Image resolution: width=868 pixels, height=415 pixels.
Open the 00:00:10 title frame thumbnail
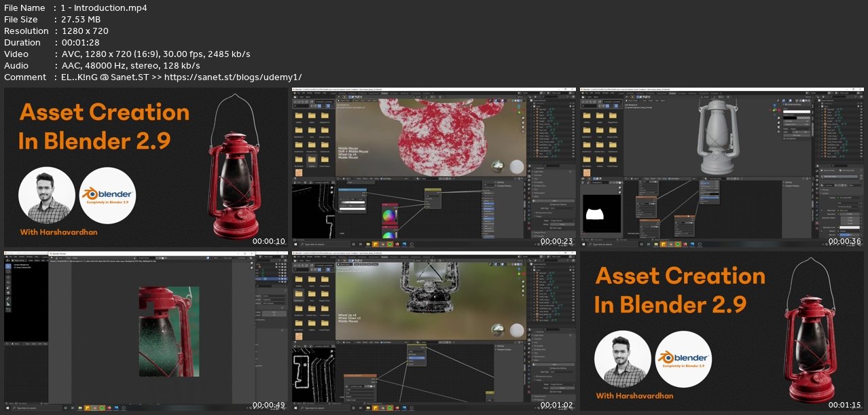pyautogui.click(x=145, y=167)
